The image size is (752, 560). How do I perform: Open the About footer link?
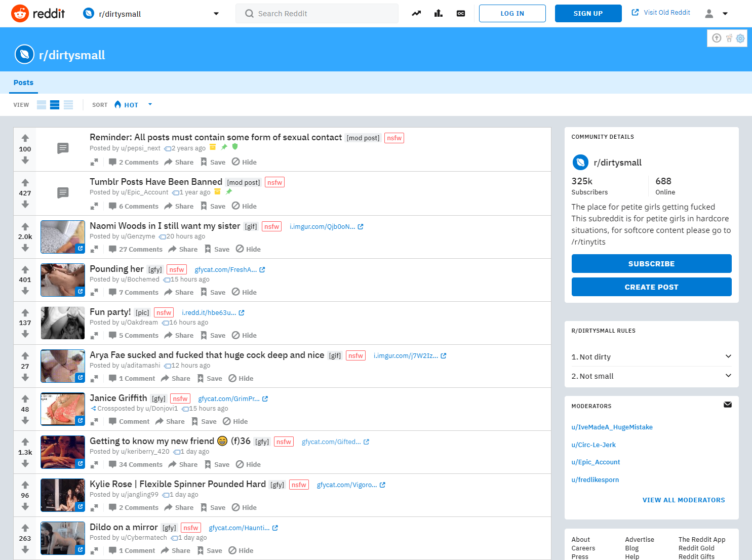[581, 540]
